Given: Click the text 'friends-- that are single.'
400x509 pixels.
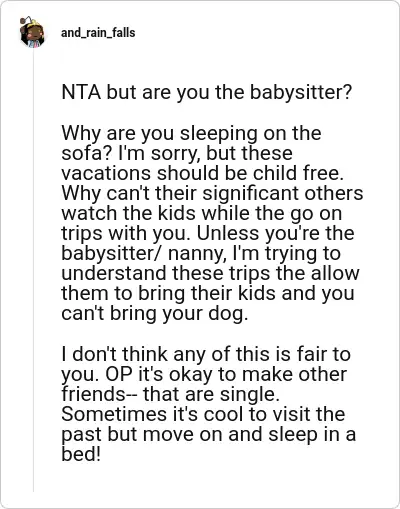Looking at the screenshot, I should point(170,394).
